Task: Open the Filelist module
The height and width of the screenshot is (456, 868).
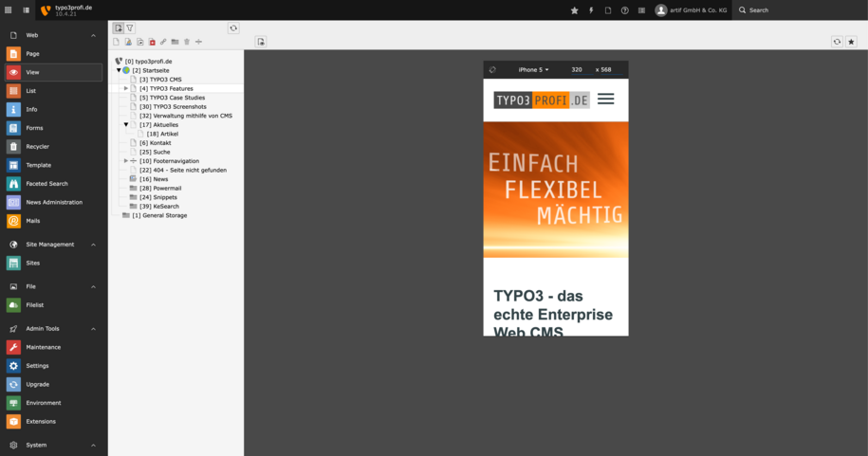Action: 53,305
